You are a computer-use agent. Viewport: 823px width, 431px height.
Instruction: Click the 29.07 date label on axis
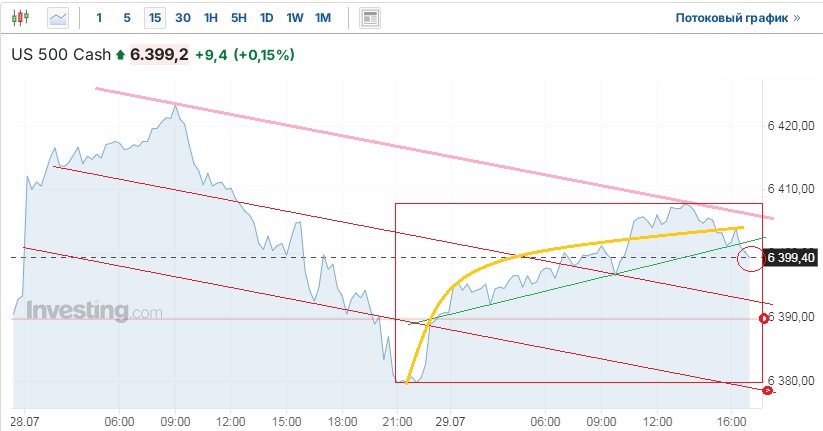pyautogui.click(x=449, y=423)
